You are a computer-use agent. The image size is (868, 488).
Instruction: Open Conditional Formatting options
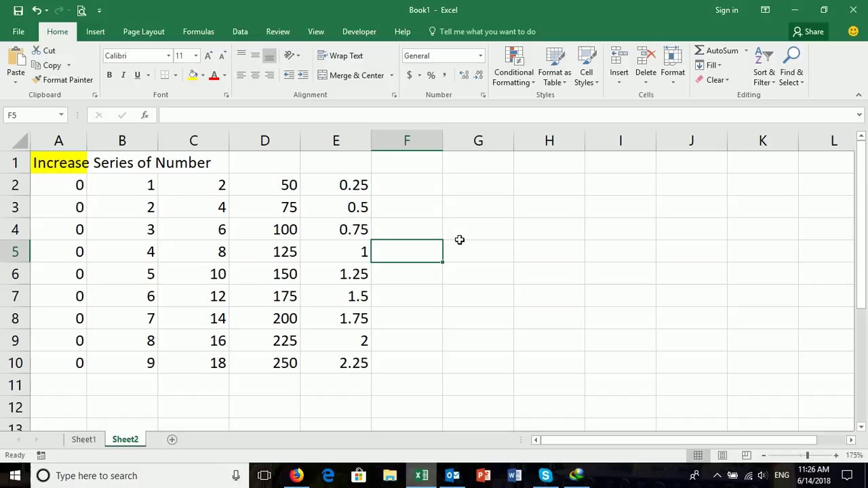514,67
